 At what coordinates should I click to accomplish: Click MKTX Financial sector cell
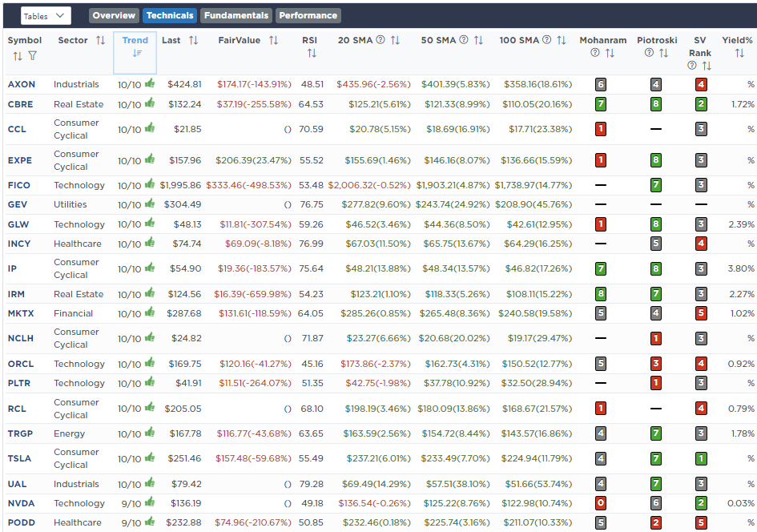click(x=73, y=313)
